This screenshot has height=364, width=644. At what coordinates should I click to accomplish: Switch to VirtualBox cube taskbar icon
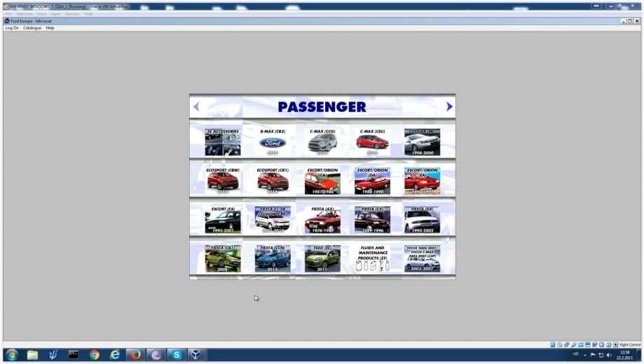(196, 355)
